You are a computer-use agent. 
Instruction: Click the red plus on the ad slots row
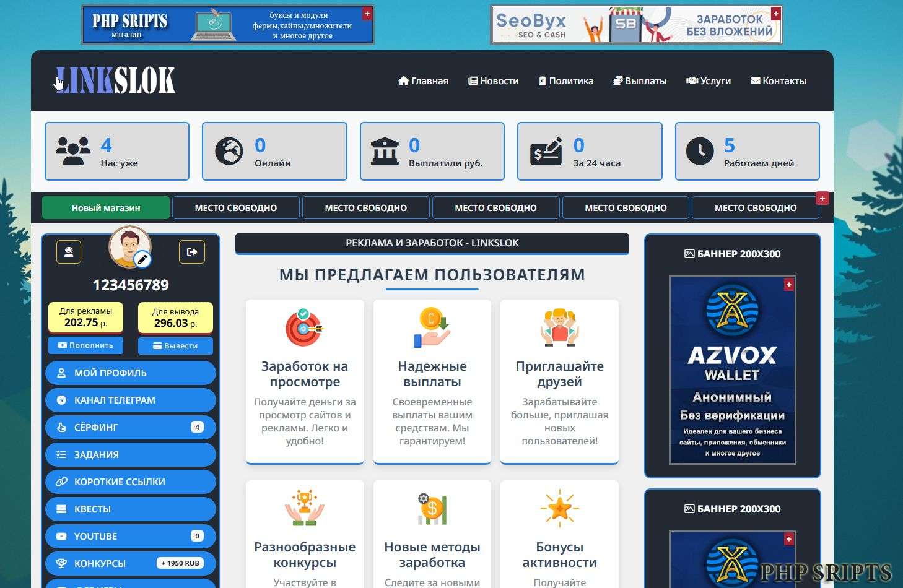click(822, 199)
